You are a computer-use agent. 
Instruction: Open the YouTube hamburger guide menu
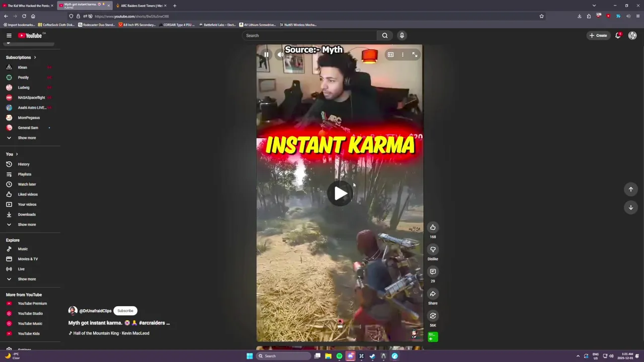pyautogui.click(x=9, y=35)
